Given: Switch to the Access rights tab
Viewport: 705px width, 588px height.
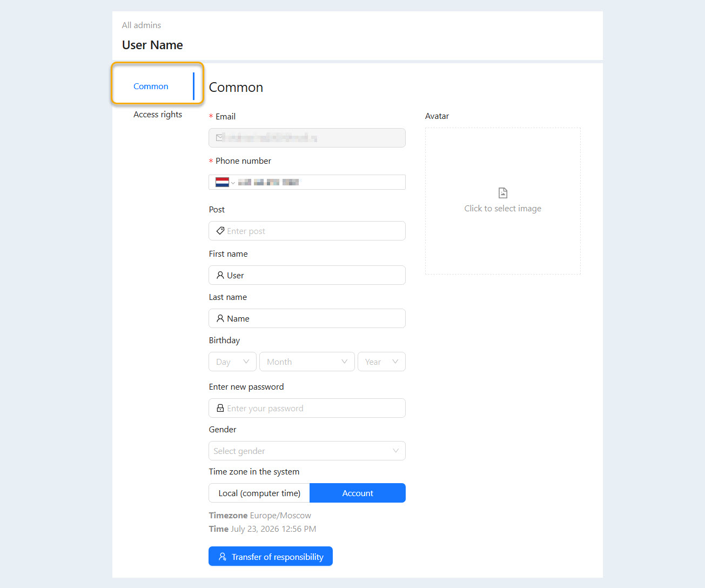Looking at the screenshot, I should (158, 115).
